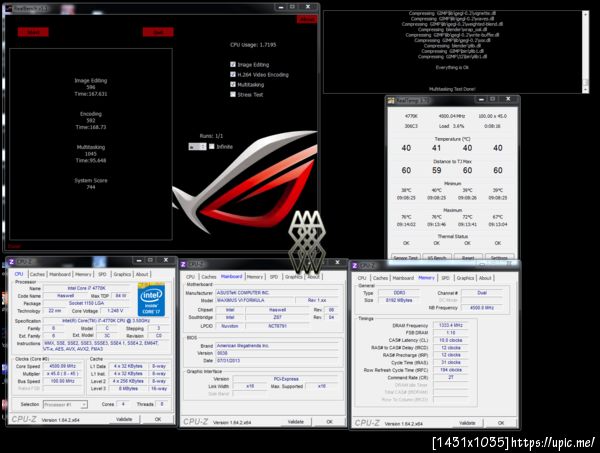Enable the Stress Test checkbox
The image size is (600, 453).
point(233,94)
